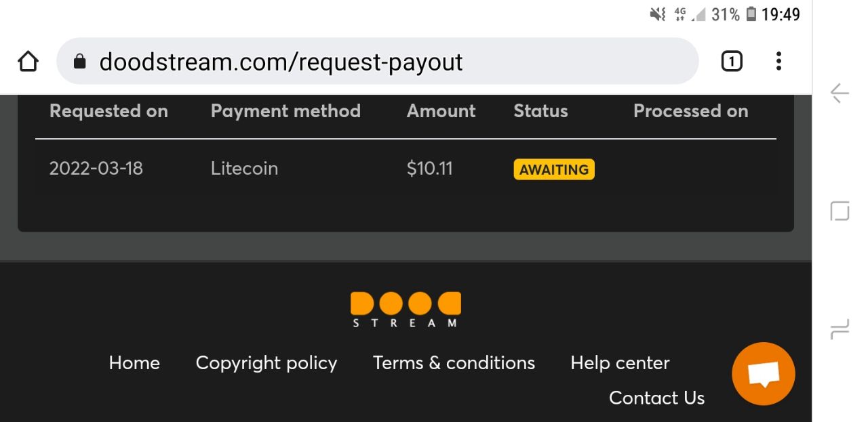Open the Terms & conditions link

coord(454,363)
